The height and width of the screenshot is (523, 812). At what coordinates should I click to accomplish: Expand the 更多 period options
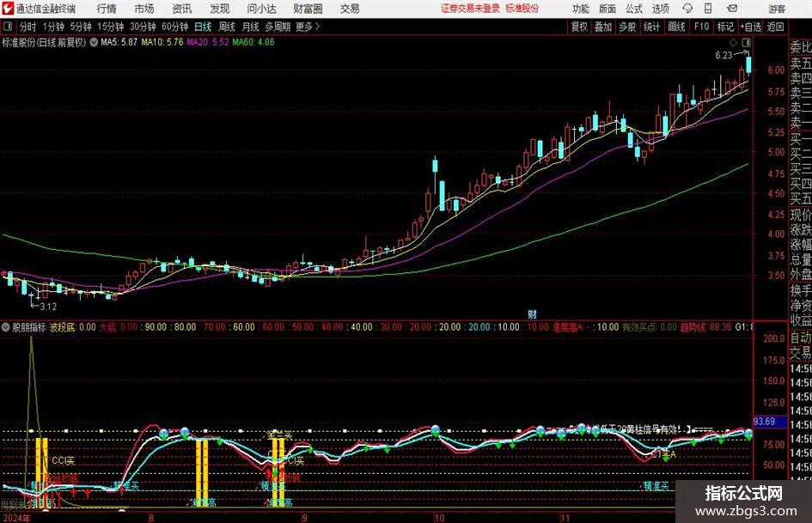308,27
